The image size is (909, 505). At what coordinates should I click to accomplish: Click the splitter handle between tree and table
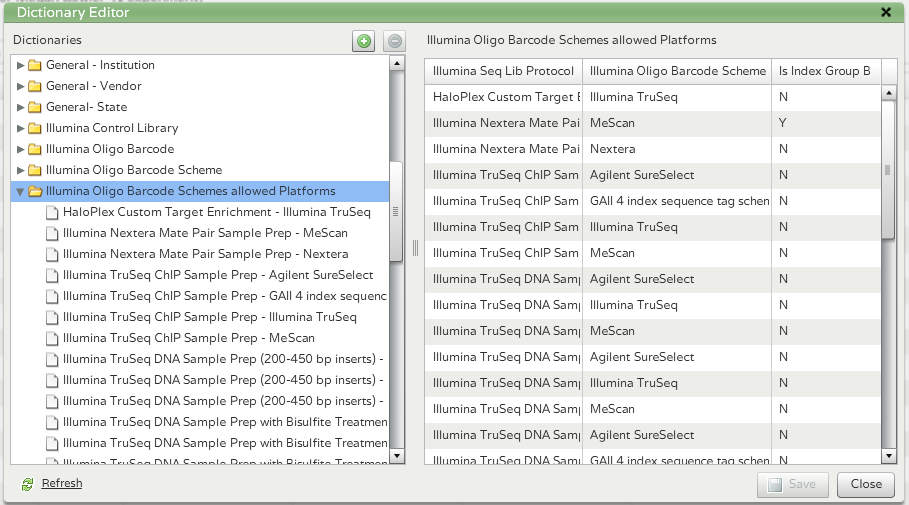(415, 248)
